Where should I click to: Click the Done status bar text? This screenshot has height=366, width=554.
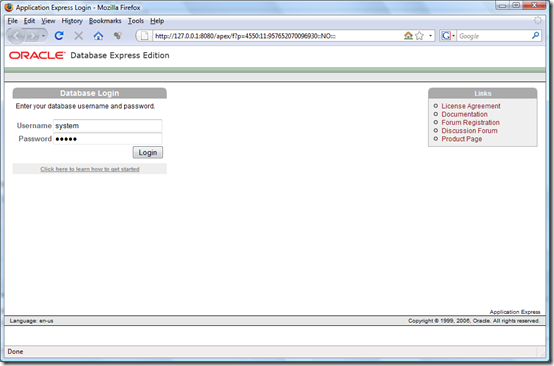15,352
